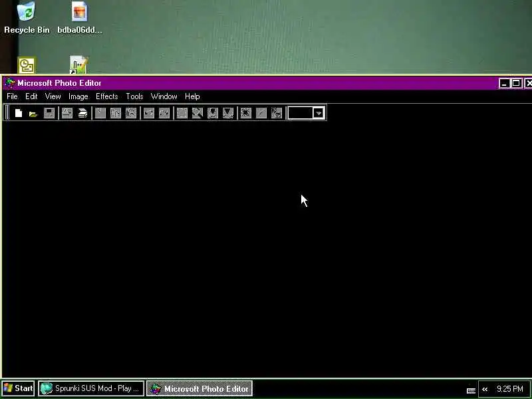Click the 9:25 PM clock
This screenshot has height=399, width=532.
(510, 389)
